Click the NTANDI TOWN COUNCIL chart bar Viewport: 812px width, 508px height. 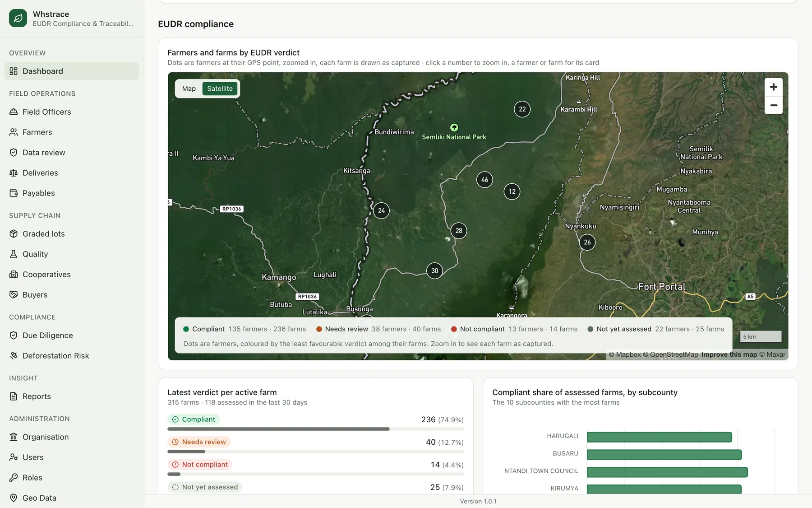[x=667, y=472]
